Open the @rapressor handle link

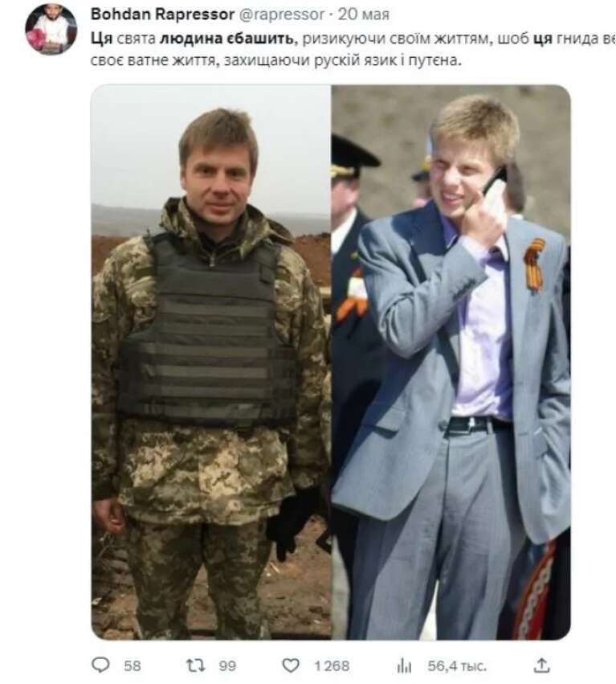click(282, 14)
